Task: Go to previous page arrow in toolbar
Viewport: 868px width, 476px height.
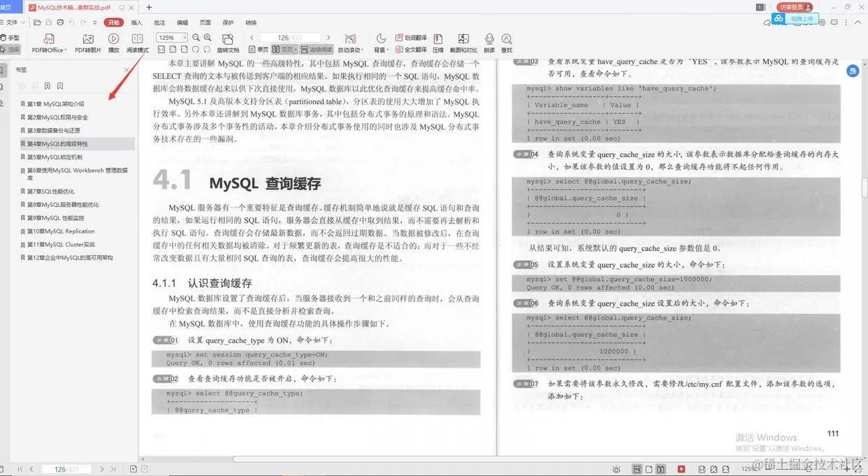Action: (251, 38)
